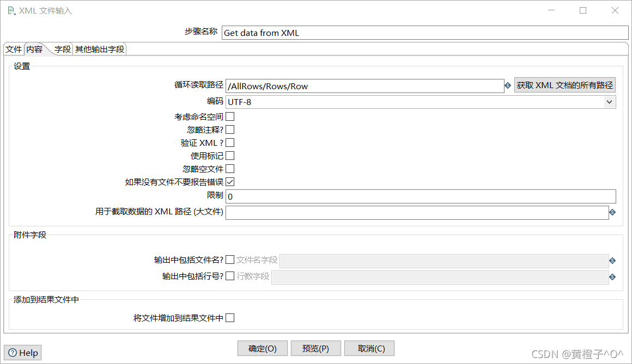Click the 预览(P) button

[315, 348]
